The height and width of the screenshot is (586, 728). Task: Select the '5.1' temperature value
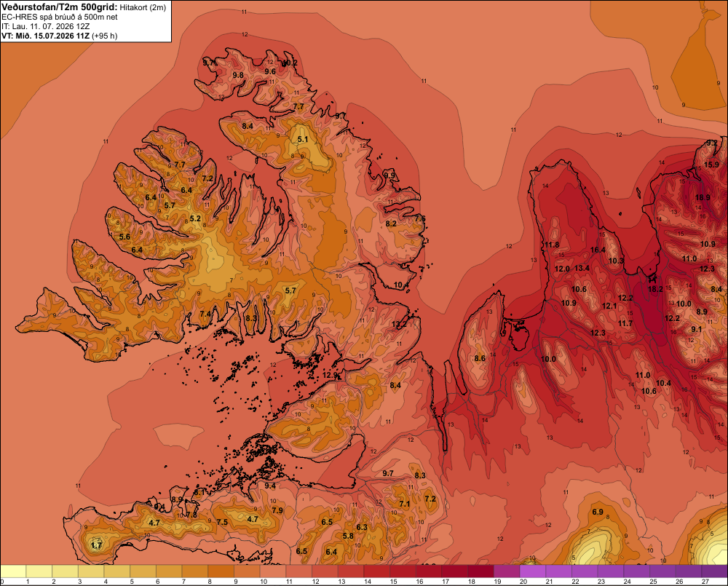point(303,139)
